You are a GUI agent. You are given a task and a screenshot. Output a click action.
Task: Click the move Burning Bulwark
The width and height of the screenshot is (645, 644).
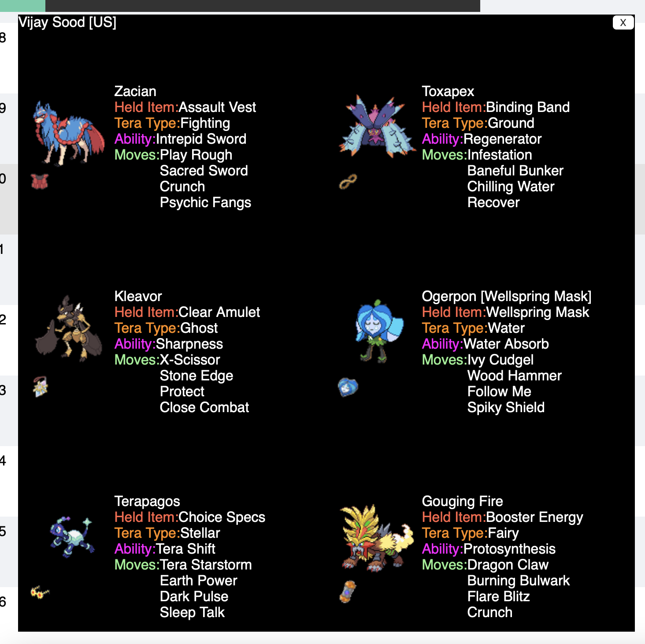point(519,581)
